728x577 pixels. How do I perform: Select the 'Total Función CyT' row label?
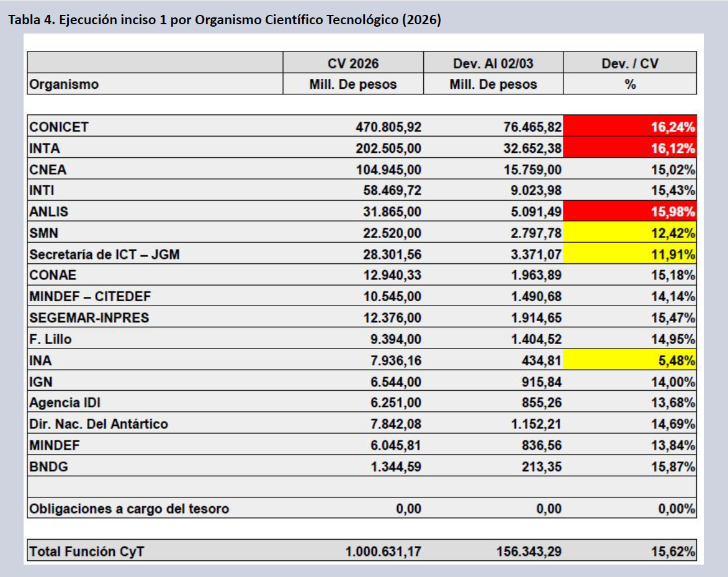pos(87,551)
